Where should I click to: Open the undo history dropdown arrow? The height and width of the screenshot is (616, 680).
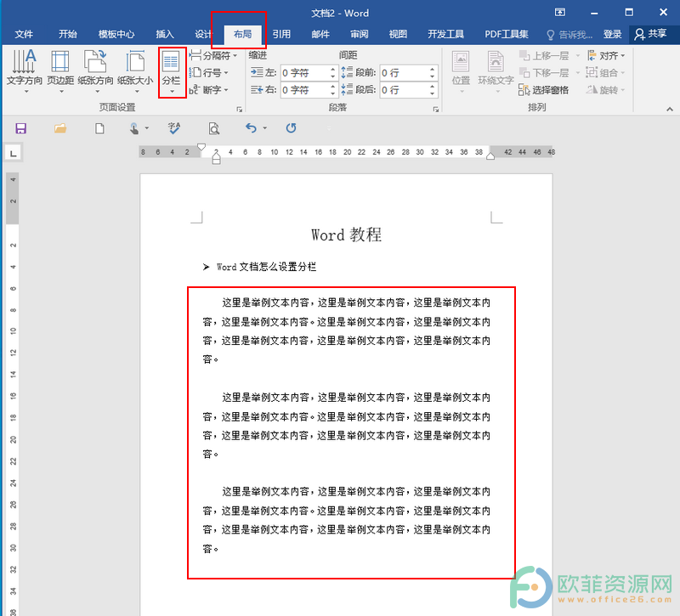tap(264, 128)
